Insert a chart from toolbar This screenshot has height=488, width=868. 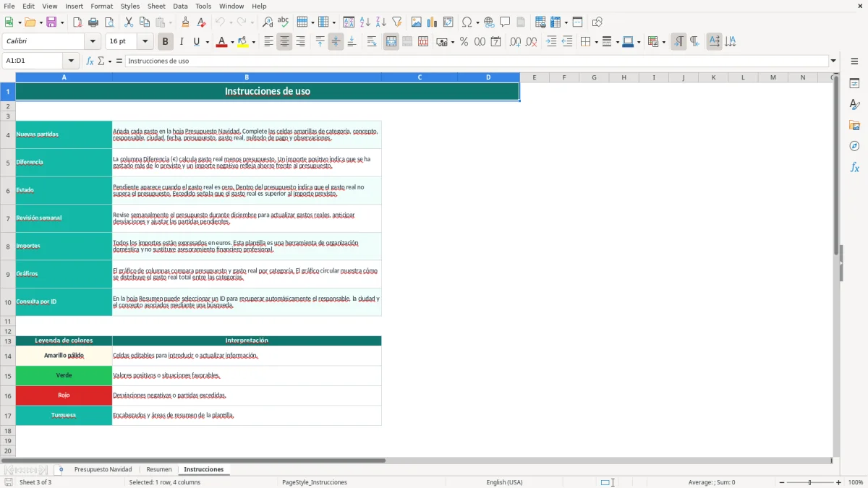pyautogui.click(x=433, y=22)
